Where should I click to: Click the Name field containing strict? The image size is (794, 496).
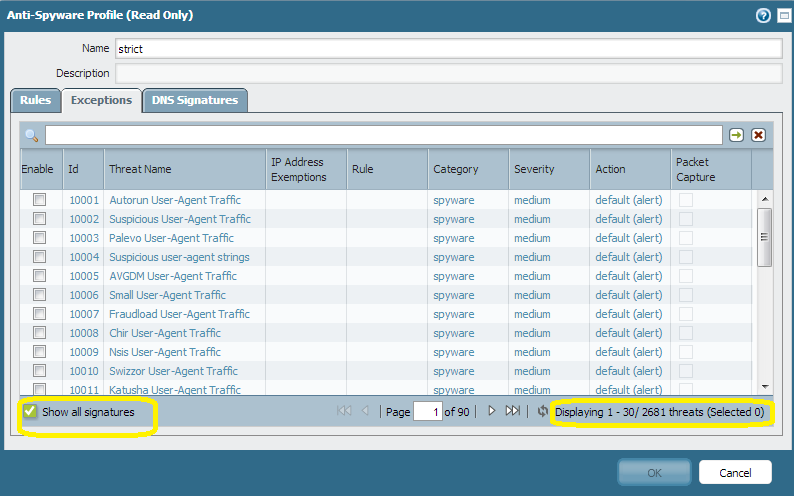click(449, 49)
